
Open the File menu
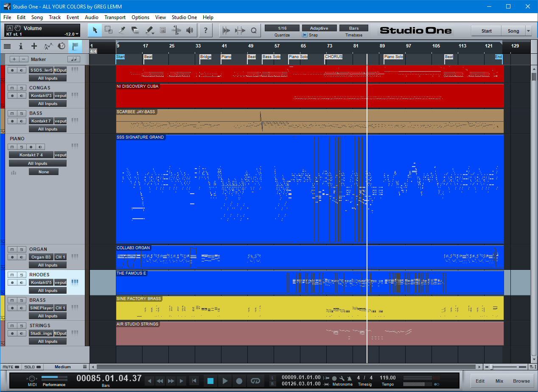click(7, 17)
